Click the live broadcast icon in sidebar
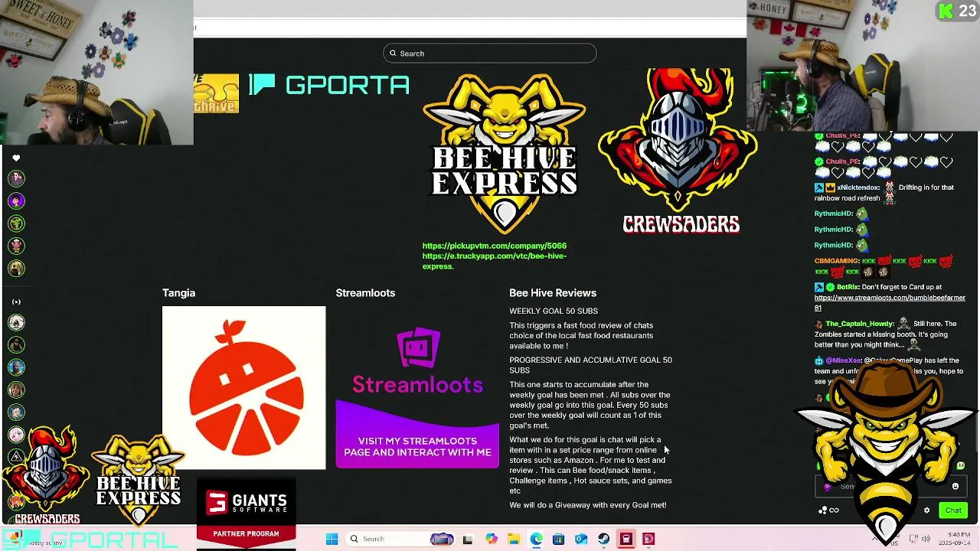The image size is (980, 551). pyautogui.click(x=16, y=302)
